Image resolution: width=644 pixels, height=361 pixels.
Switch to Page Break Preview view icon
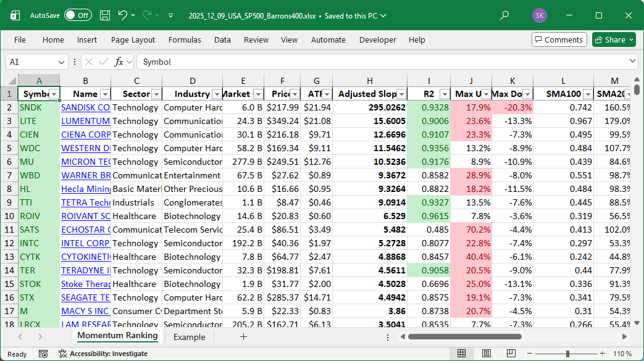point(512,354)
